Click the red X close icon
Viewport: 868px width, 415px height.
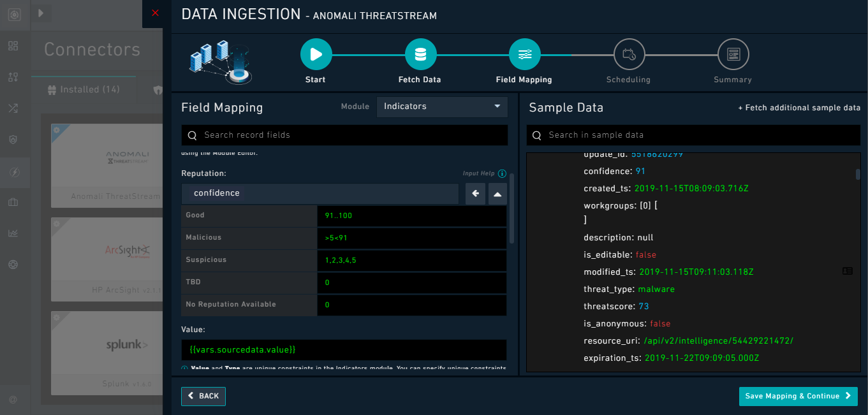[x=155, y=13]
